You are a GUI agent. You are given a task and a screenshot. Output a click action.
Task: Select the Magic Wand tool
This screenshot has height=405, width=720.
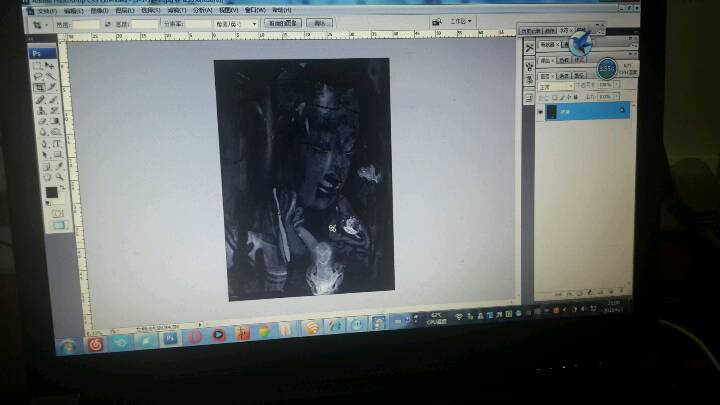pyautogui.click(x=51, y=77)
